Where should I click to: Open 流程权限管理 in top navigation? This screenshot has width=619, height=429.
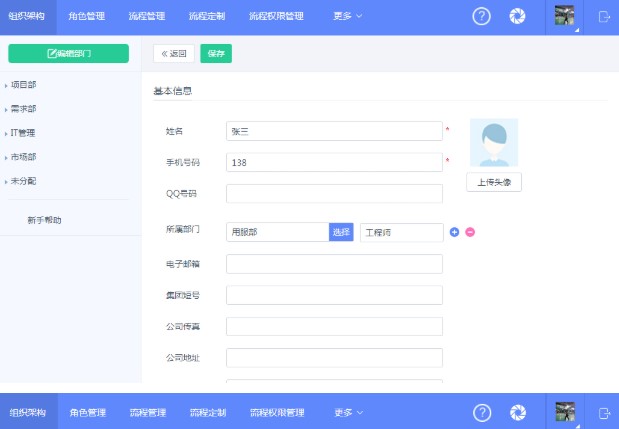click(x=276, y=16)
